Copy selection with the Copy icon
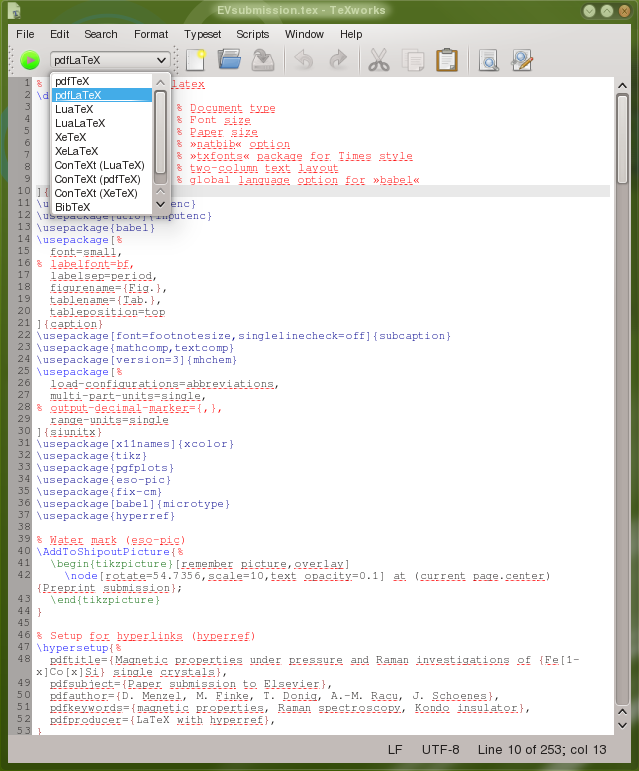Viewport: 639px width, 771px height. click(413, 60)
